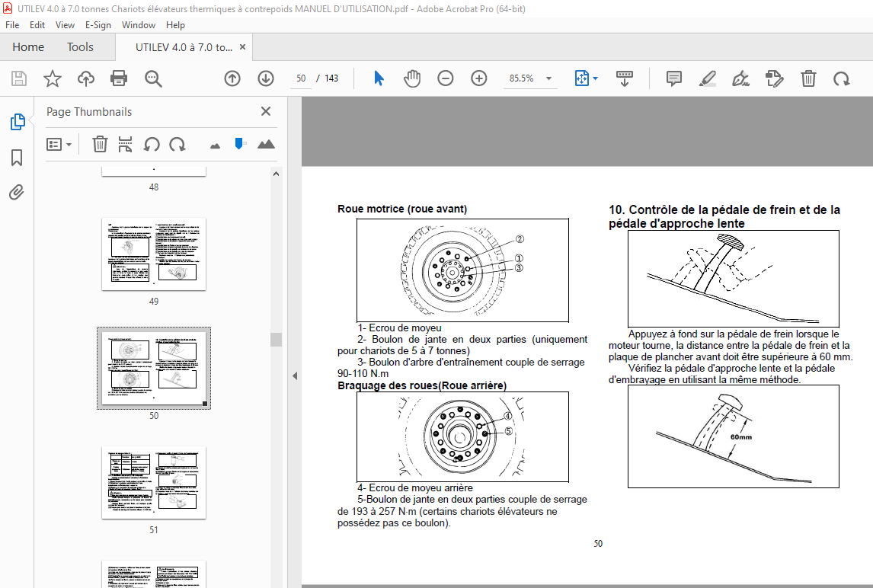Image resolution: width=873 pixels, height=588 pixels.
Task: Close the UTILEV document tab
Action: click(x=243, y=46)
